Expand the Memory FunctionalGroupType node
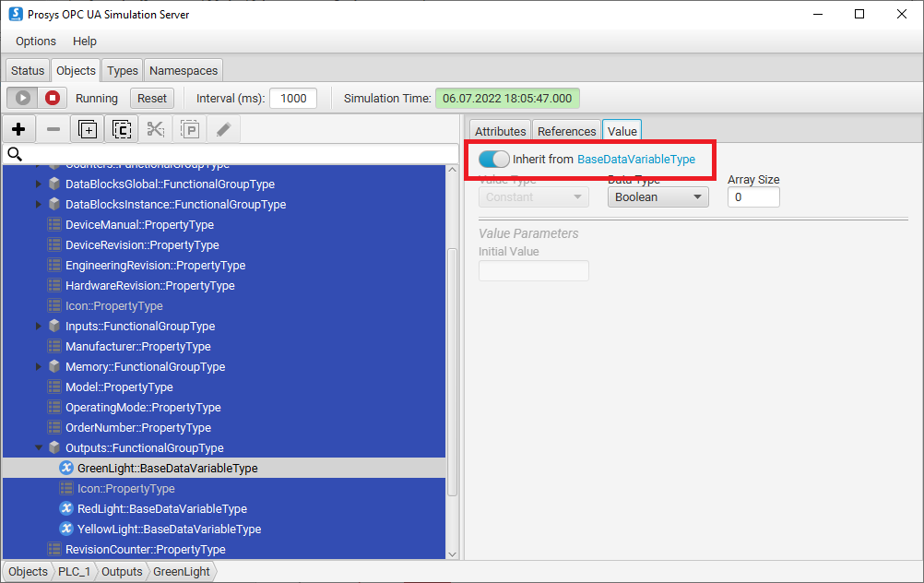 coord(39,367)
